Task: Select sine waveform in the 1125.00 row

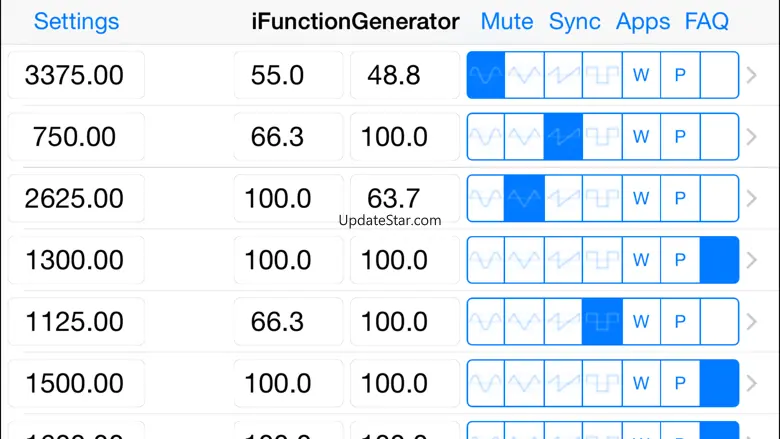Action: (486, 322)
